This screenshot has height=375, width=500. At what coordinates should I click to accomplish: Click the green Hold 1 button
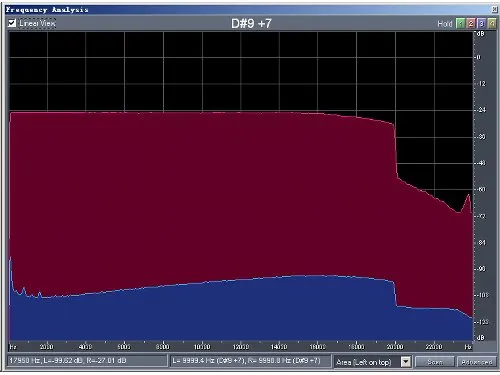pyautogui.click(x=460, y=23)
